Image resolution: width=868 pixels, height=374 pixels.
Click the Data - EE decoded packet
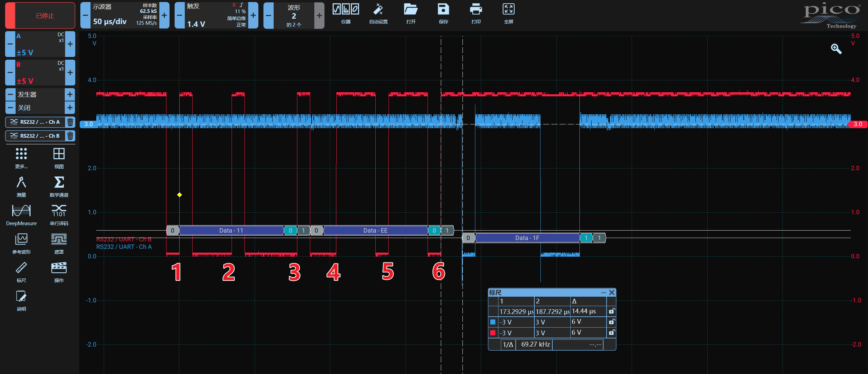[375, 231]
